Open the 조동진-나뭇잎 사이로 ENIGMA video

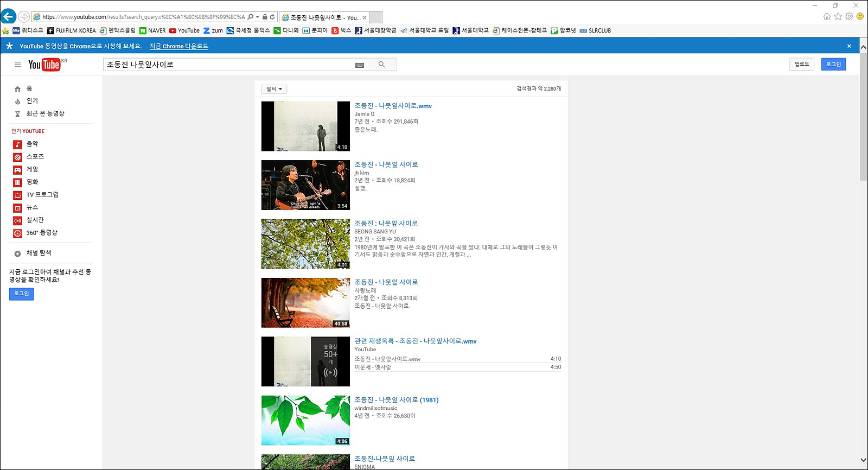pos(385,459)
